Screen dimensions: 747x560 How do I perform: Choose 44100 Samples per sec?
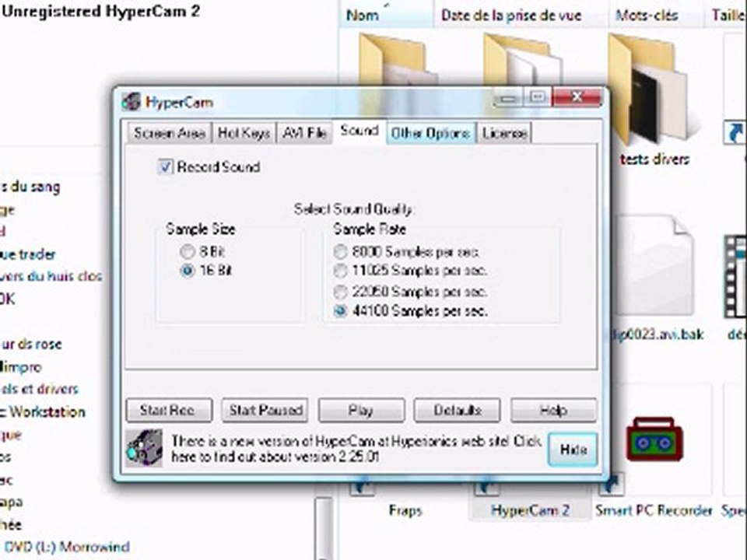[340, 311]
